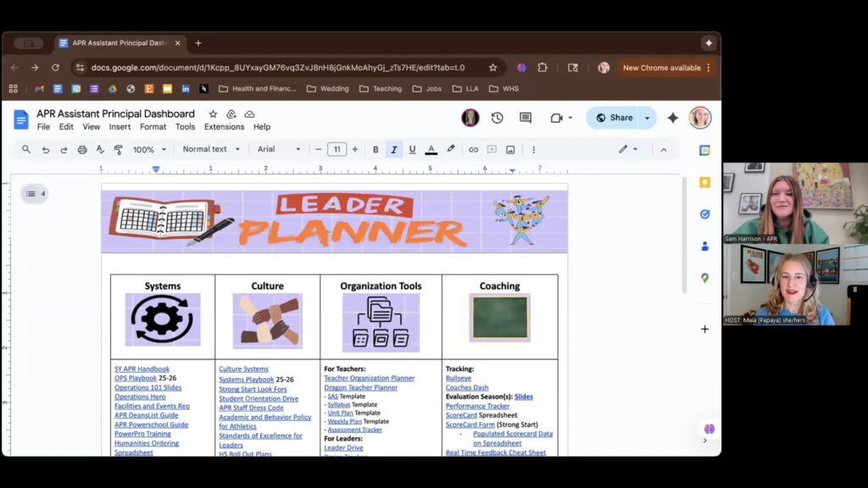Click the insert link icon
The width and height of the screenshot is (868, 488).
474,149
